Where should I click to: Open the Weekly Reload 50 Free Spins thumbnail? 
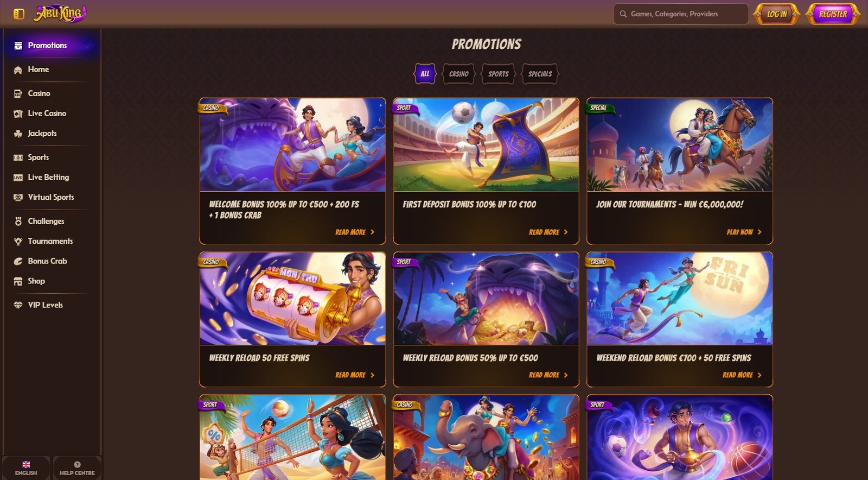click(292, 299)
